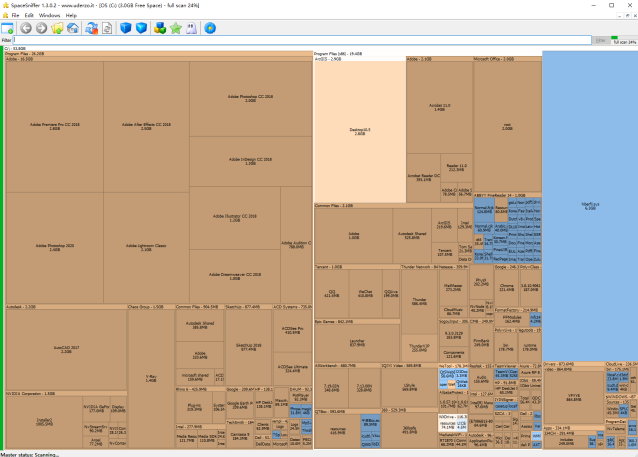Select the Adobe Dreamweaver CC 2018 block
The width and height of the screenshot is (638, 457).
tap(235, 276)
